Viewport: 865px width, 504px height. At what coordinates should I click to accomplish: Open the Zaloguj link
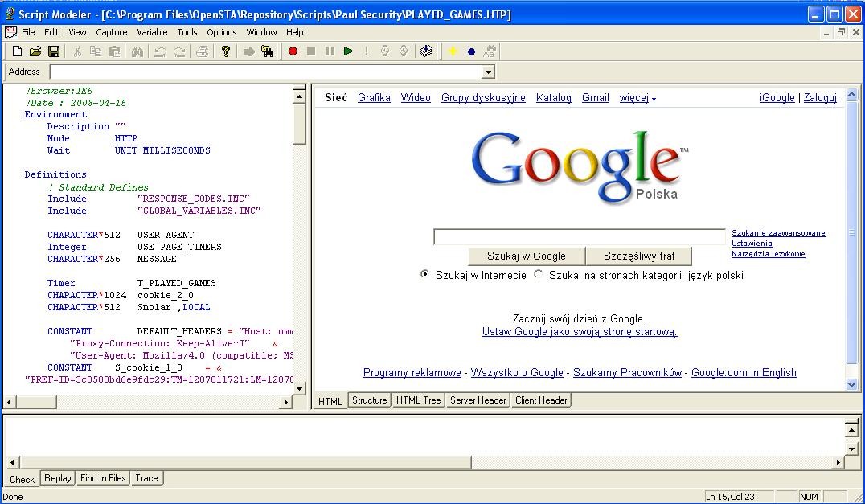pos(820,97)
